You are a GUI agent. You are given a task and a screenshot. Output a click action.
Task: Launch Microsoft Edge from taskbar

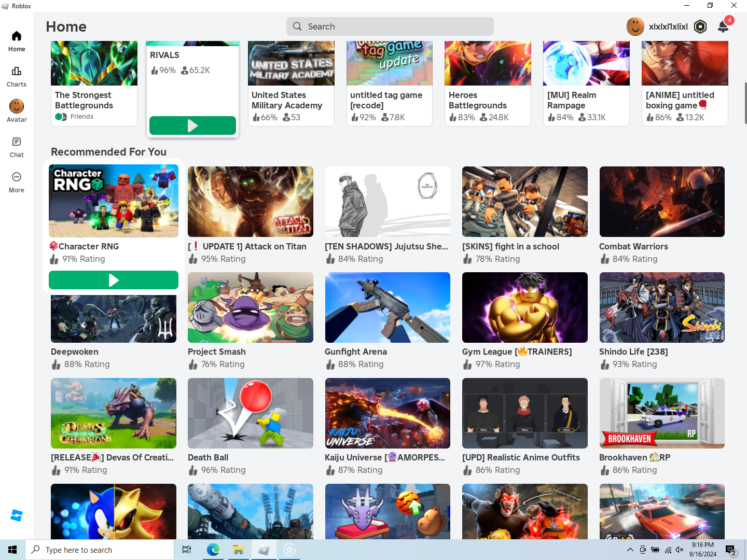tap(213, 550)
